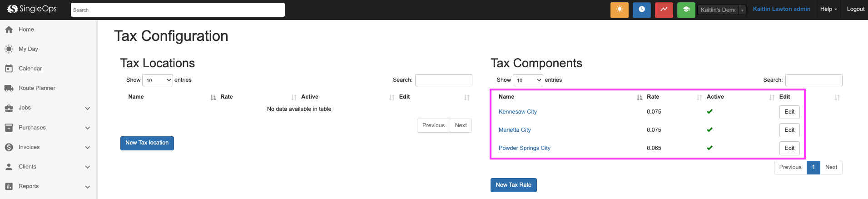Click the New Tax Rate button
This screenshot has width=868, height=199.
(x=513, y=185)
